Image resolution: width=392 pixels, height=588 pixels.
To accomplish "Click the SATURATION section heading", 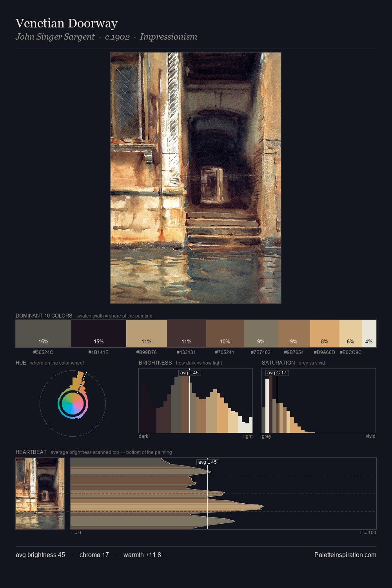I will coord(278,363).
